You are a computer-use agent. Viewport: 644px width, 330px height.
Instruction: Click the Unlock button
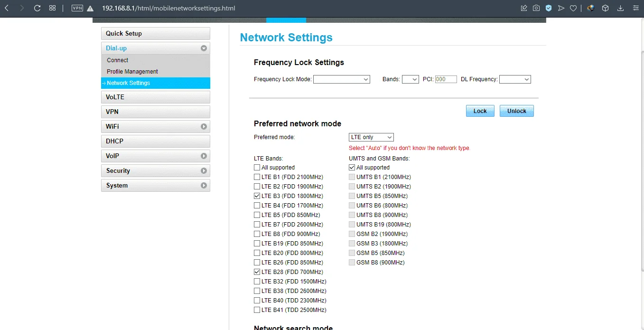(517, 111)
